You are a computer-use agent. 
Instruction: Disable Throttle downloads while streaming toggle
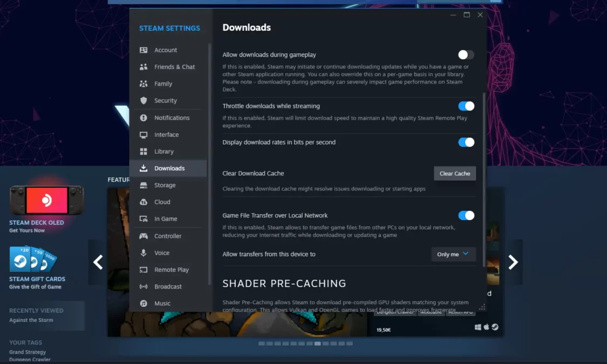pyautogui.click(x=466, y=106)
